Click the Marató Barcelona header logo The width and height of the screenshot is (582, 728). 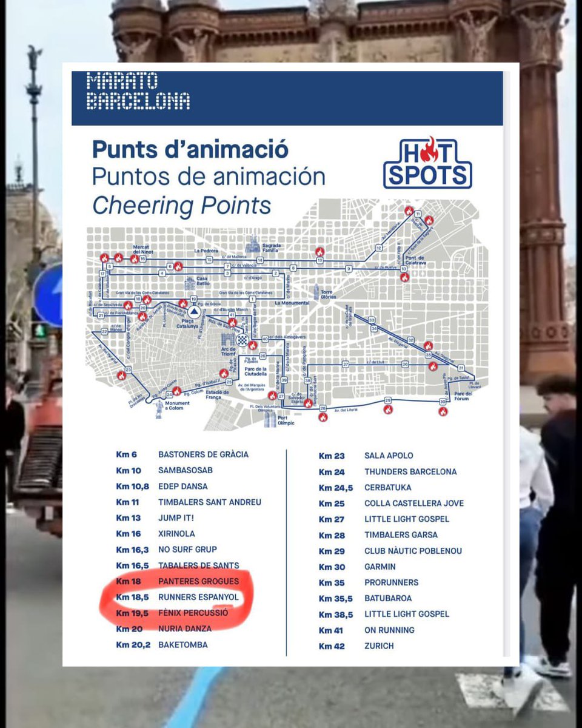(138, 91)
